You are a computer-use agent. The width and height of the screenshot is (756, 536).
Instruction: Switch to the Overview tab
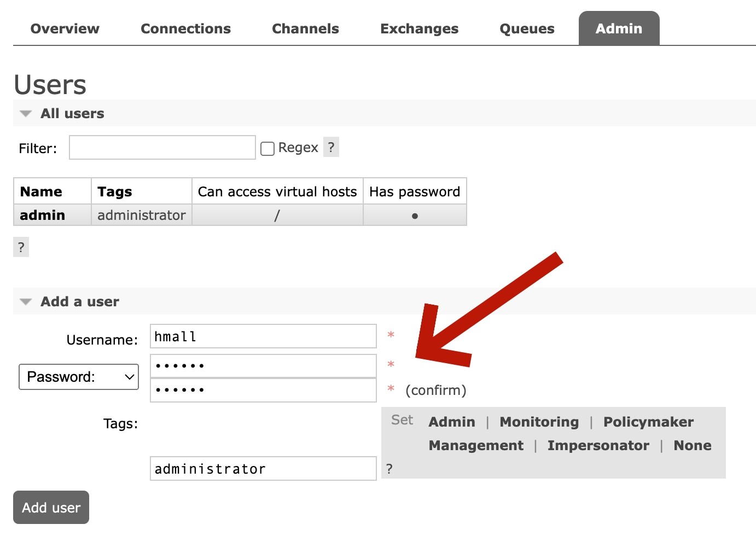point(65,28)
